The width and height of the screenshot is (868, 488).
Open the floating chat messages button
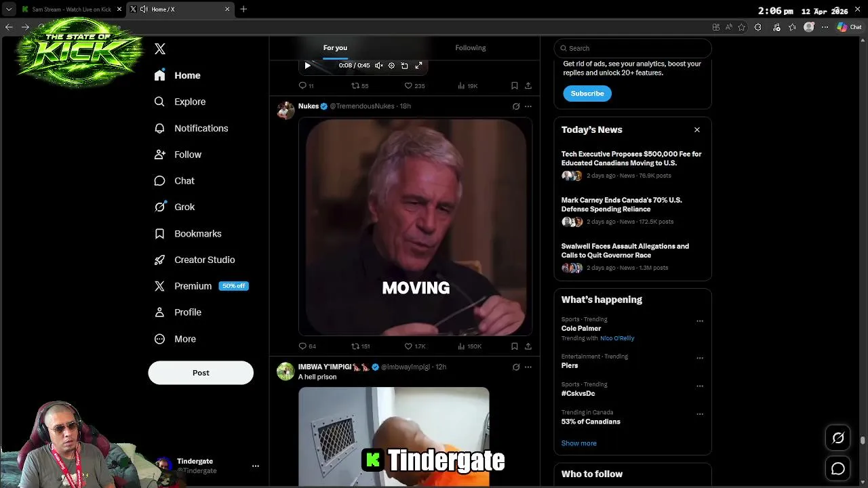tap(838, 468)
